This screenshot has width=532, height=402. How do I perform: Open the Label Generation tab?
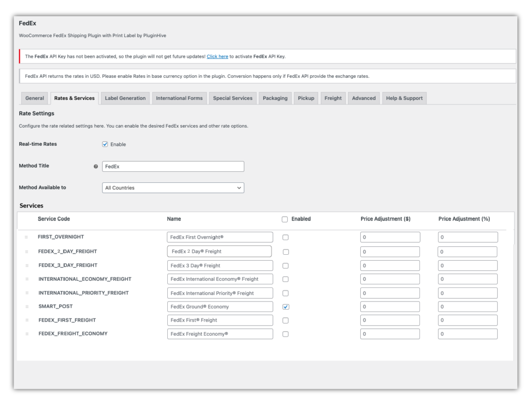pyautogui.click(x=125, y=98)
